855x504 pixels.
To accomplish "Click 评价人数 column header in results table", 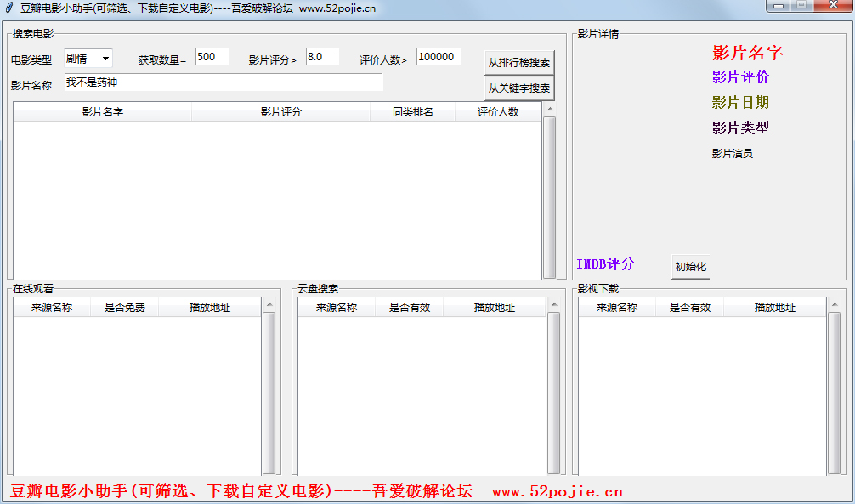I will pyautogui.click(x=497, y=112).
